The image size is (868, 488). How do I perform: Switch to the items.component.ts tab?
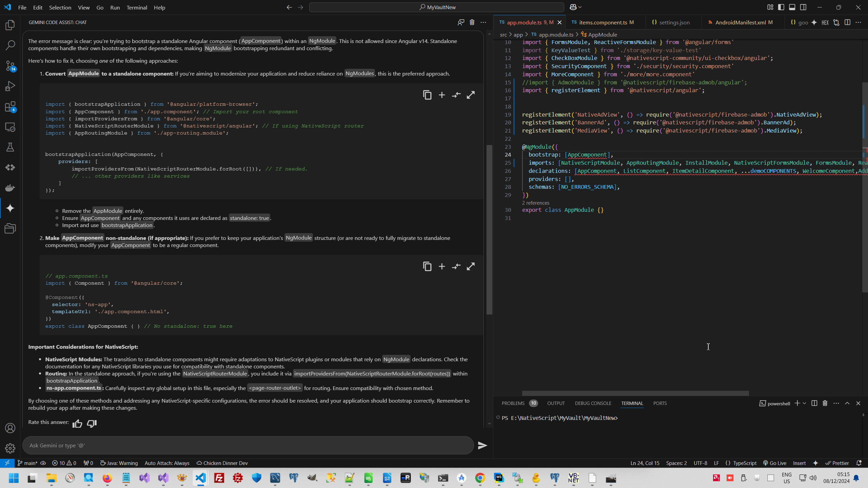coord(603,22)
